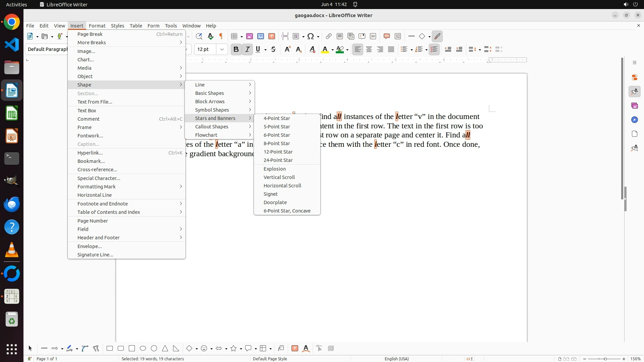Open LibreOffice Calc from the dock
The width and height of the screenshot is (644, 362).
click(x=12, y=113)
